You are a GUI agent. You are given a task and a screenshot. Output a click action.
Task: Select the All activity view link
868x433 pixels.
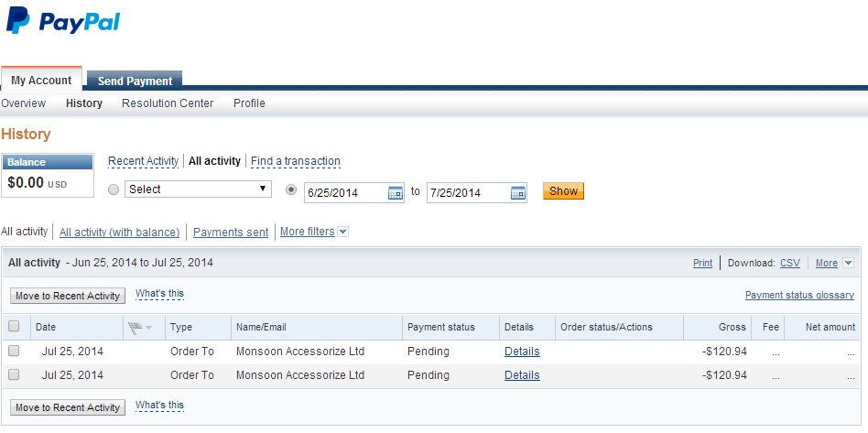click(215, 161)
